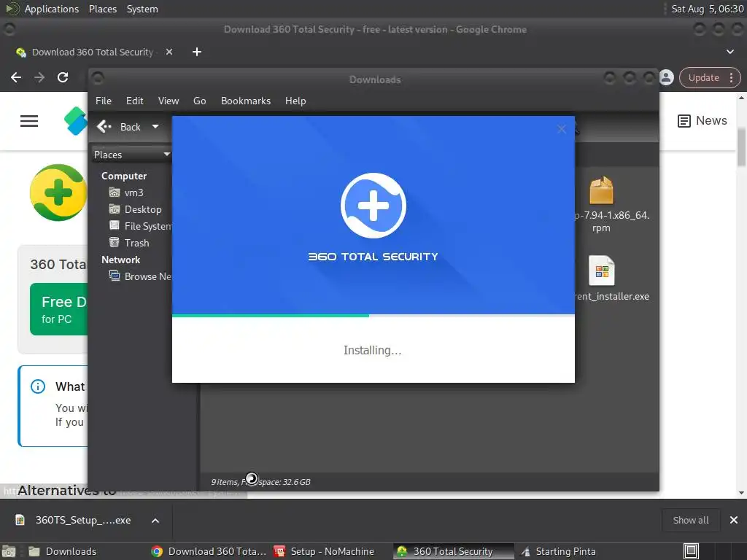Click the News link on webpage
The width and height of the screenshot is (747, 560).
[703, 121]
